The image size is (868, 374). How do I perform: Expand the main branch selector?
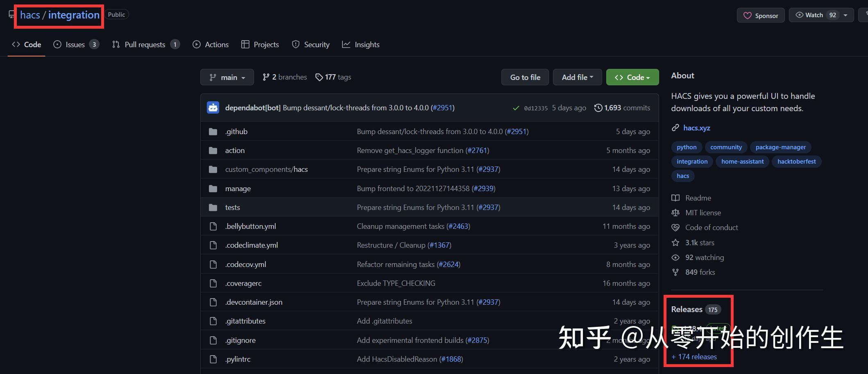[227, 77]
